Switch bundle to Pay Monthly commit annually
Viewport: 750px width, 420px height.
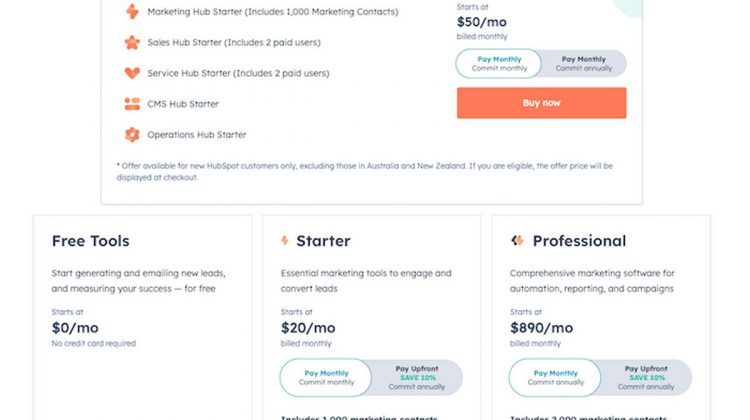click(584, 64)
